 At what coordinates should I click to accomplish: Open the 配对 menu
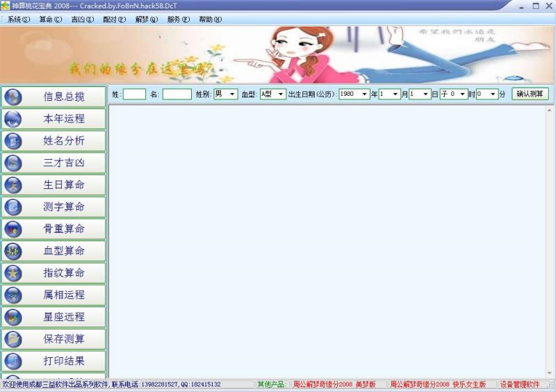click(114, 19)
